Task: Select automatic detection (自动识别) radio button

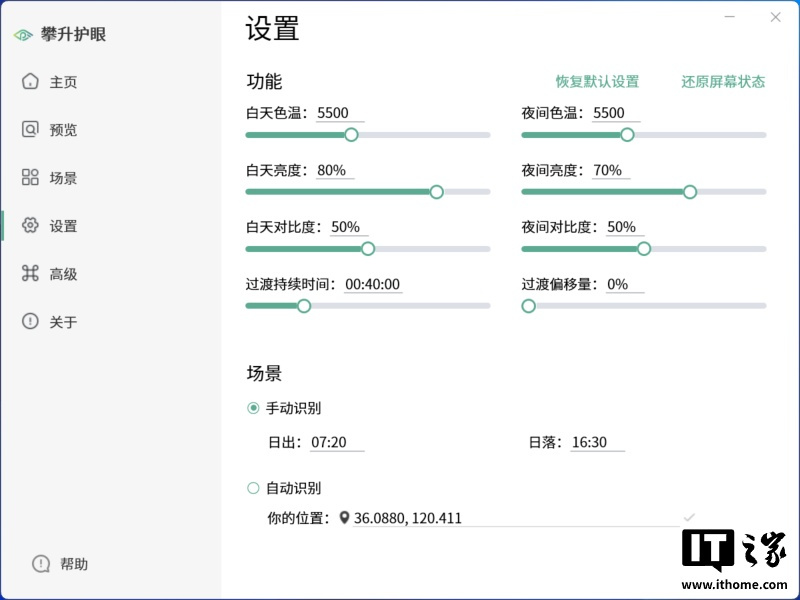Action: [253, 488]
